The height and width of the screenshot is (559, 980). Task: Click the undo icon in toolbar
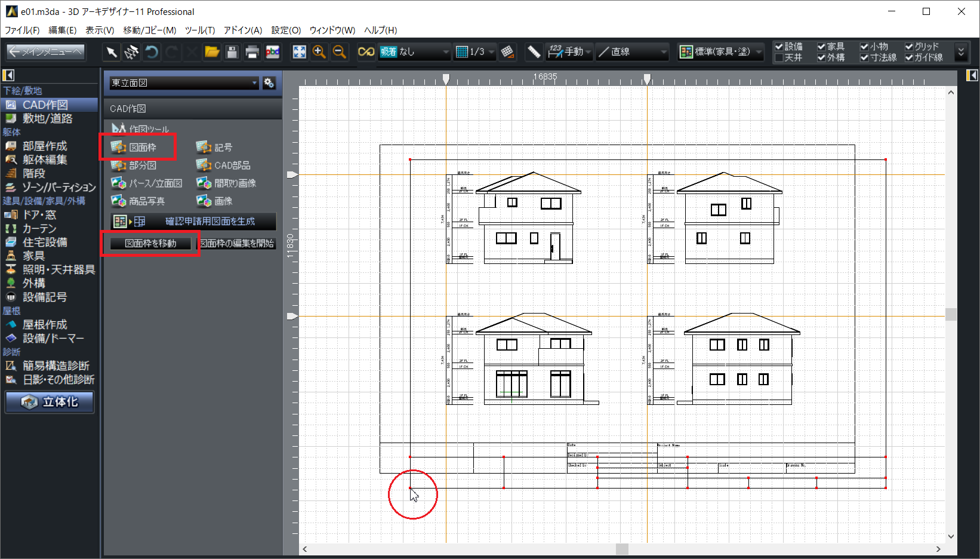click(152, 53)
